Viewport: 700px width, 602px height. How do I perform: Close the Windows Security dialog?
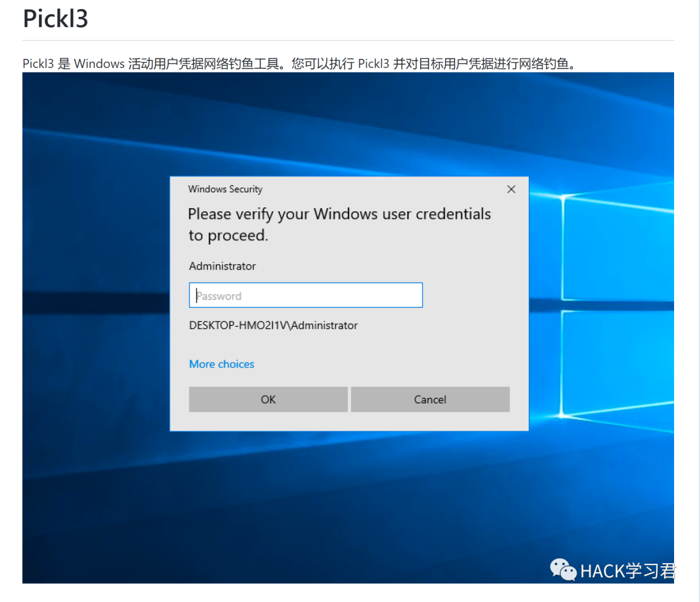click(x=511, y=189)
